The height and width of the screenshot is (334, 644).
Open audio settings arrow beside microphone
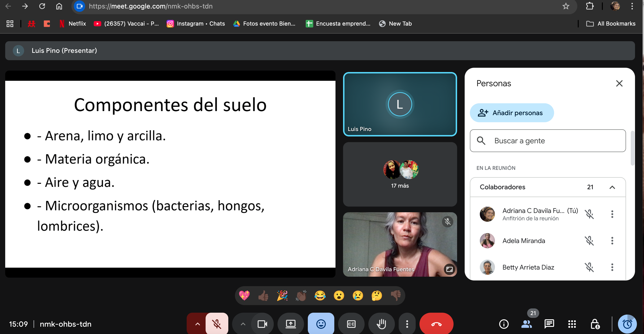coord(197,324)
